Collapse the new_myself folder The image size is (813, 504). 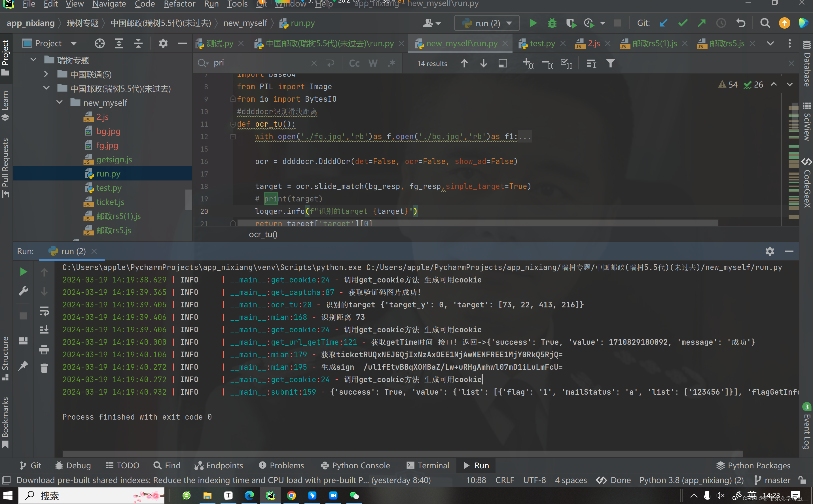(60, 103)
